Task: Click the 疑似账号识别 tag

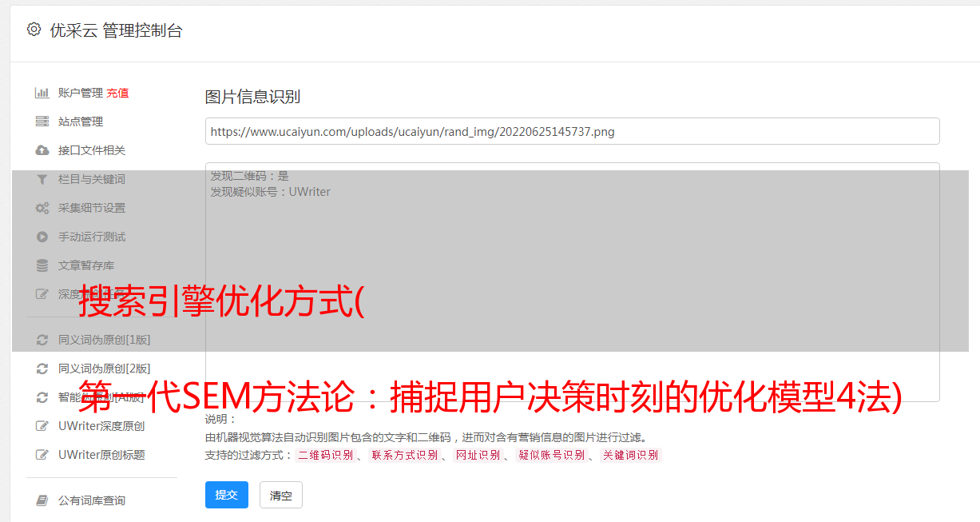Action: click(552, 455)
